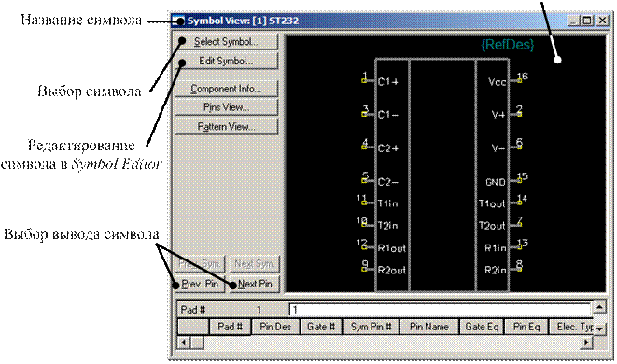Advance to the Next Pin
Screen dimensions: 617x364
(255, 284)
